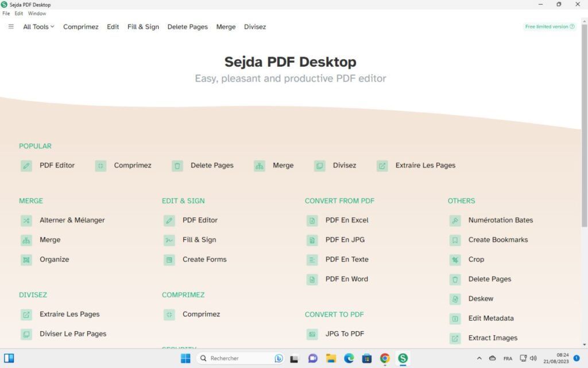
Task: Click the Free limited version badge
Action: [x=550, y=26]
